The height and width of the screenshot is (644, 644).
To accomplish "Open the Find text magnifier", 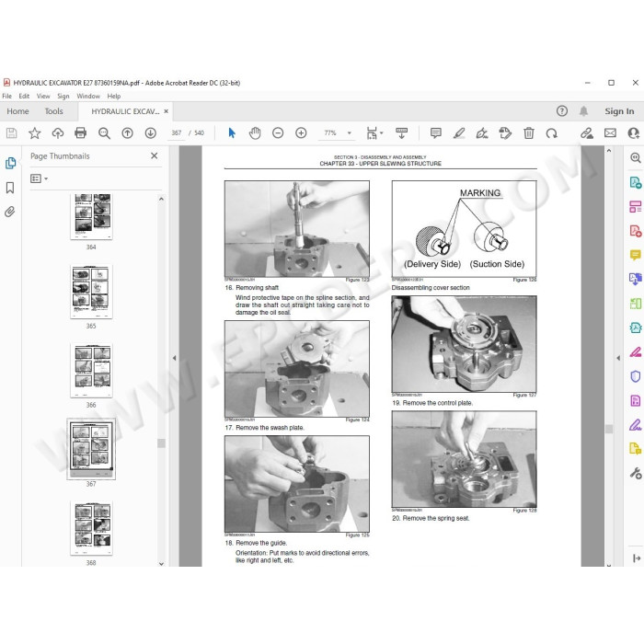I will pos(104,132).
